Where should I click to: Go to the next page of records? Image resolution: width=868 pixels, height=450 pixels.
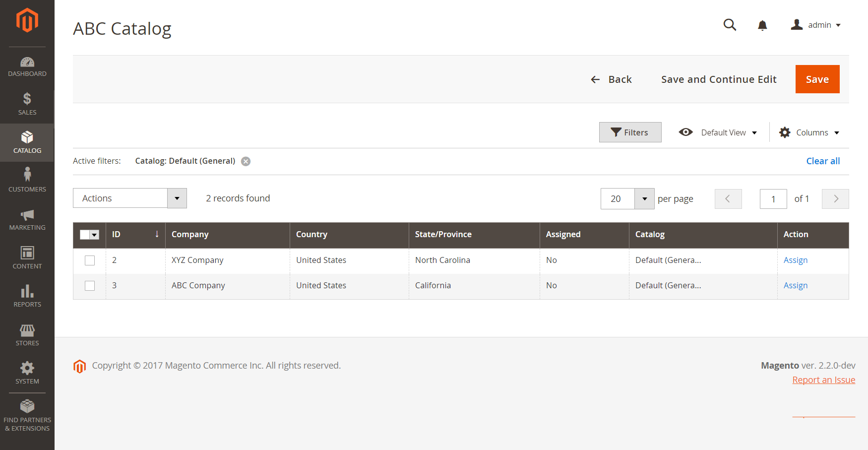[835, 199]
